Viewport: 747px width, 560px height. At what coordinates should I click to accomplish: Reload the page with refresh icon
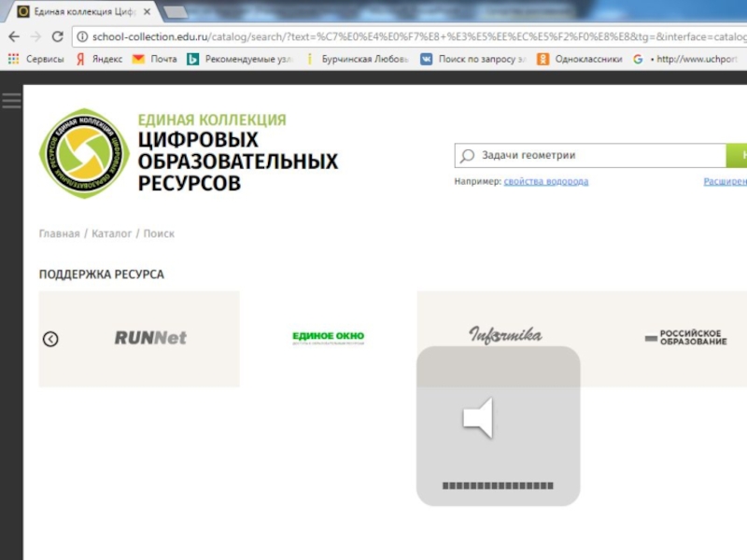[x=58, y=36]
